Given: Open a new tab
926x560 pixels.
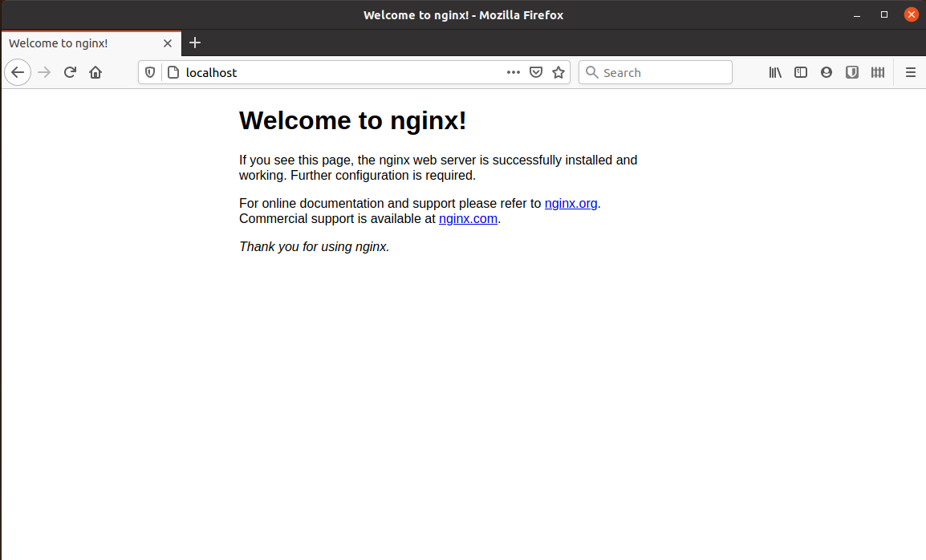Looking at the screenshot, I should pos(195,43).
